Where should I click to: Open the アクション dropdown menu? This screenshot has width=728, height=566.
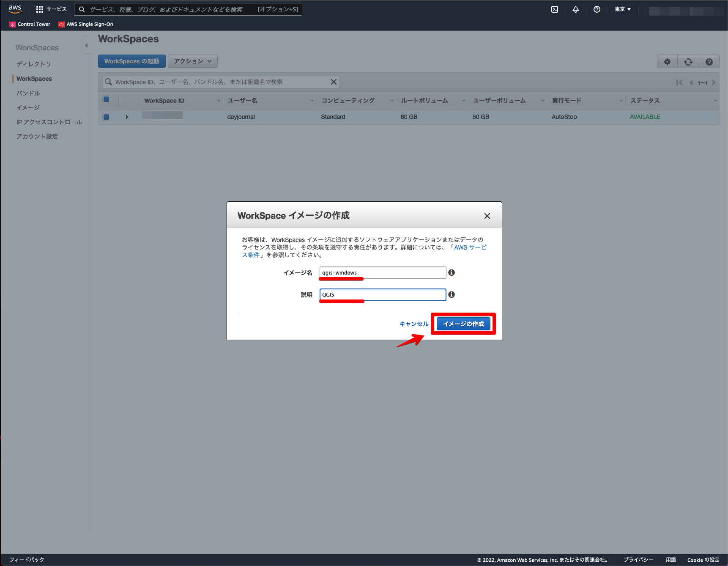[x=193, y=61]
